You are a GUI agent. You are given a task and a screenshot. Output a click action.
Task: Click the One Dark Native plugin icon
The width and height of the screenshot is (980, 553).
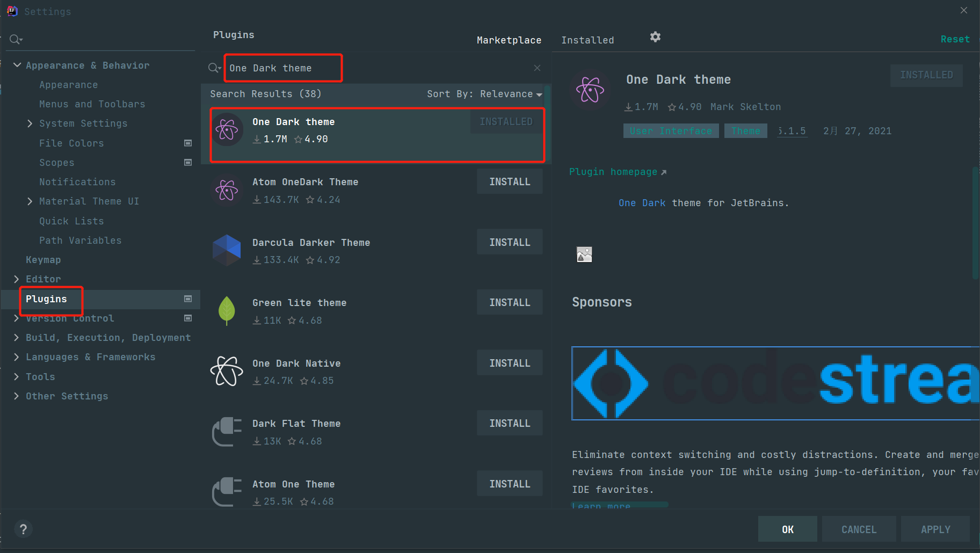click(x=227, y=371)
